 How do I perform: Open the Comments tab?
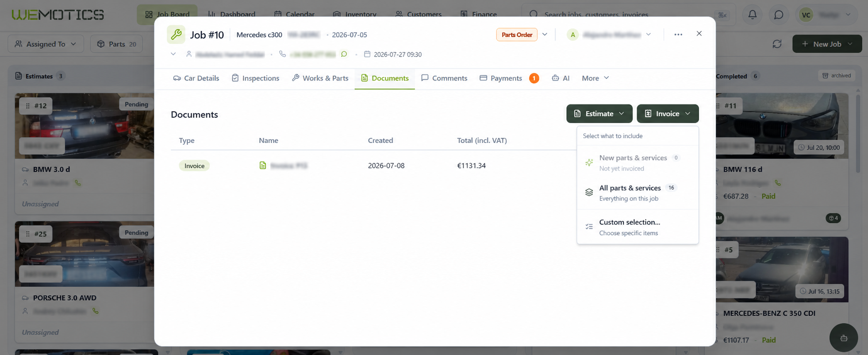click(x=444, y=78)
